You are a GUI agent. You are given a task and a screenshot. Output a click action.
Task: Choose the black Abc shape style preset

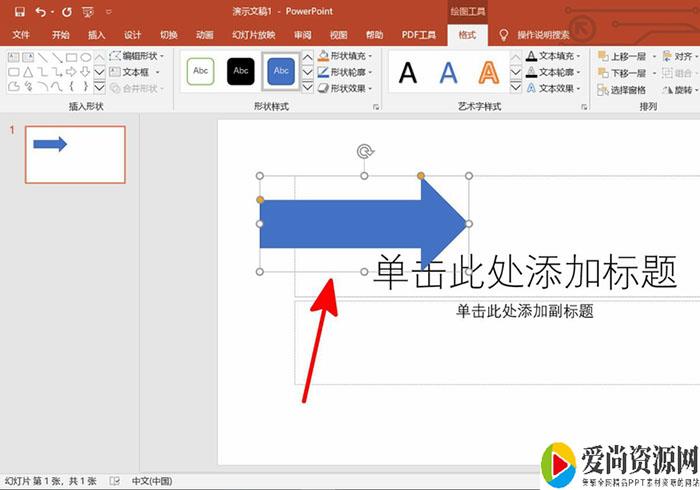[x=241, y=71]
